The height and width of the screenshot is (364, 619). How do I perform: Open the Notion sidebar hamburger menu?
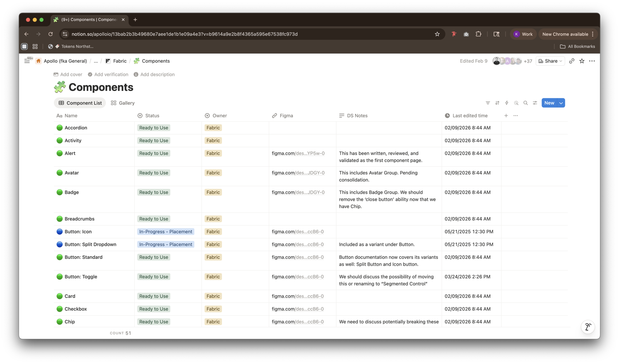coord(27,61)
